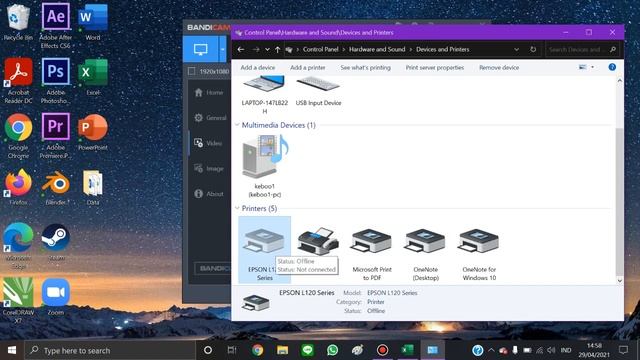Open Firefox desktop shortcut

pyautogui.click(x=18, y=187)
